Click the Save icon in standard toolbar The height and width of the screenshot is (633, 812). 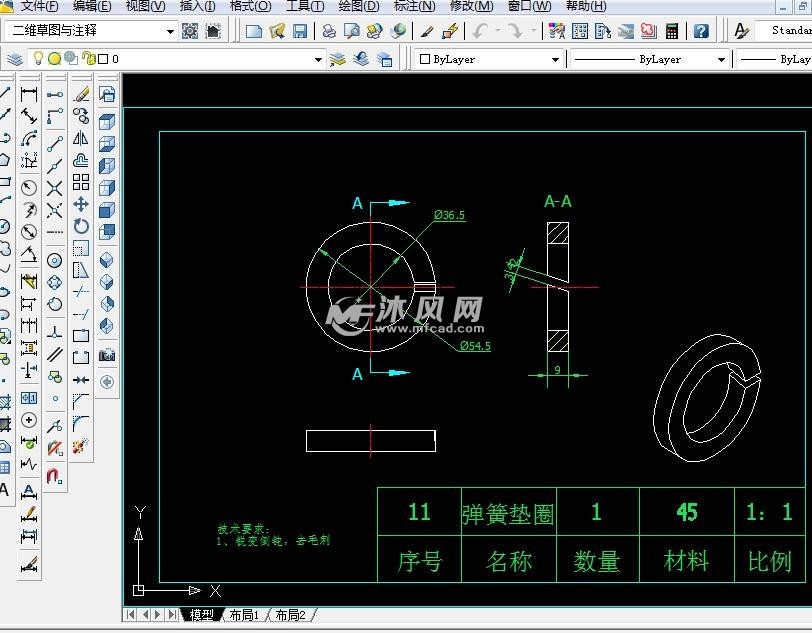(300, 31)
